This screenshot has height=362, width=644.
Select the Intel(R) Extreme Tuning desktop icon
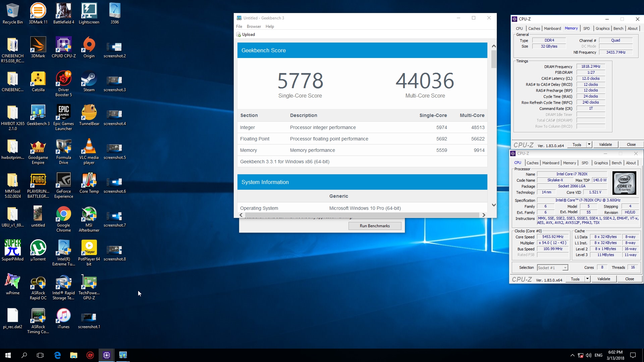click(x=63, y=253)
